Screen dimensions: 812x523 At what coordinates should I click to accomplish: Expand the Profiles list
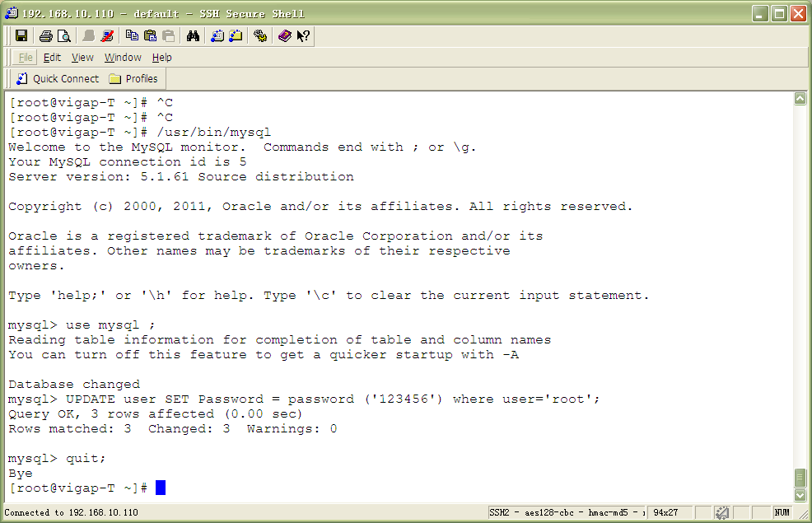133,79
